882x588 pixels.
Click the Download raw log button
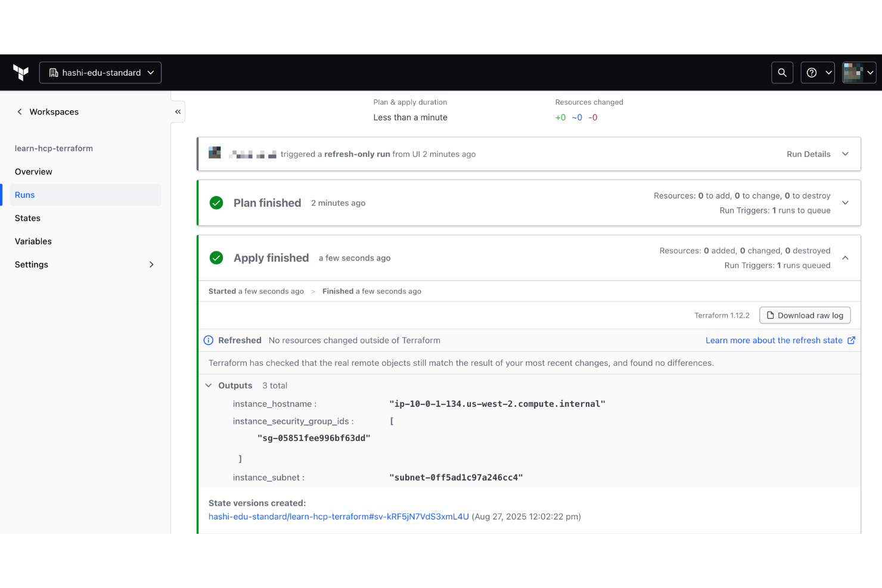805,315
